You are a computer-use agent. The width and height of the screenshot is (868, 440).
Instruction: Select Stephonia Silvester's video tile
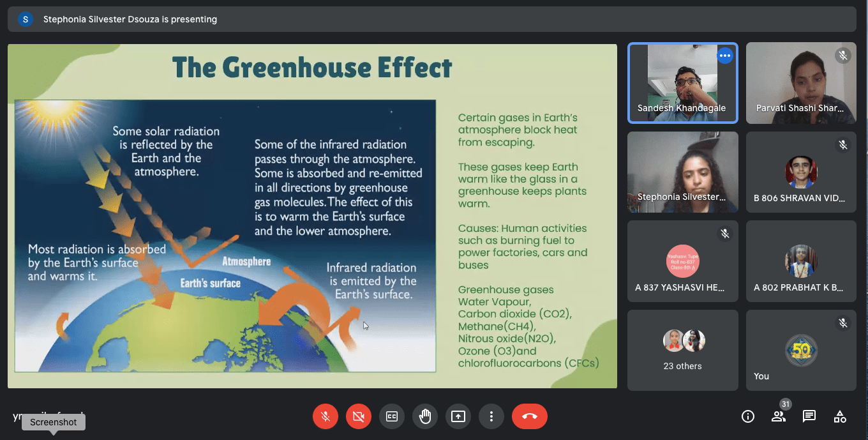click(682, 172)
